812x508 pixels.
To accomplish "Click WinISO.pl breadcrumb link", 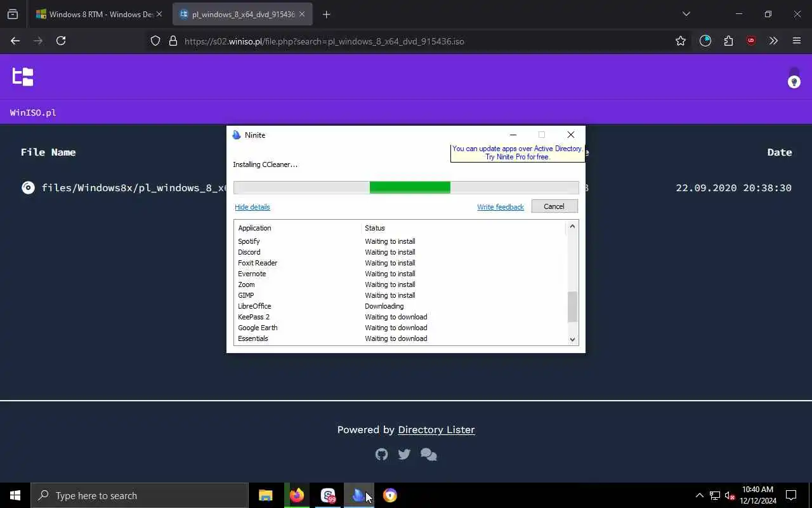I will [x=33, y=112].
